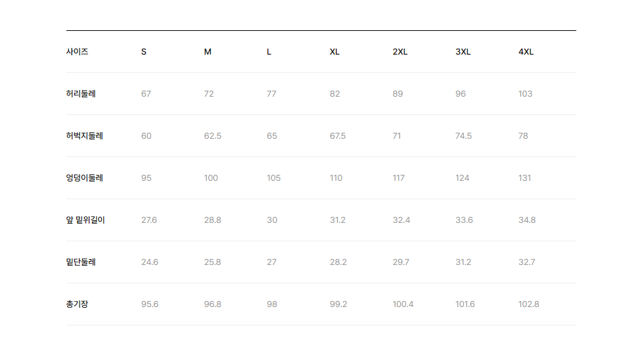Select the M size column header

click(x=208, y=52)
